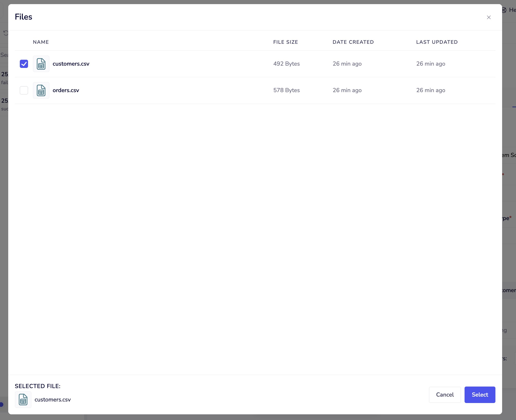Close the Files dialog with the X icon
Screen dimensions: 516x420
(x=489, y=17)
